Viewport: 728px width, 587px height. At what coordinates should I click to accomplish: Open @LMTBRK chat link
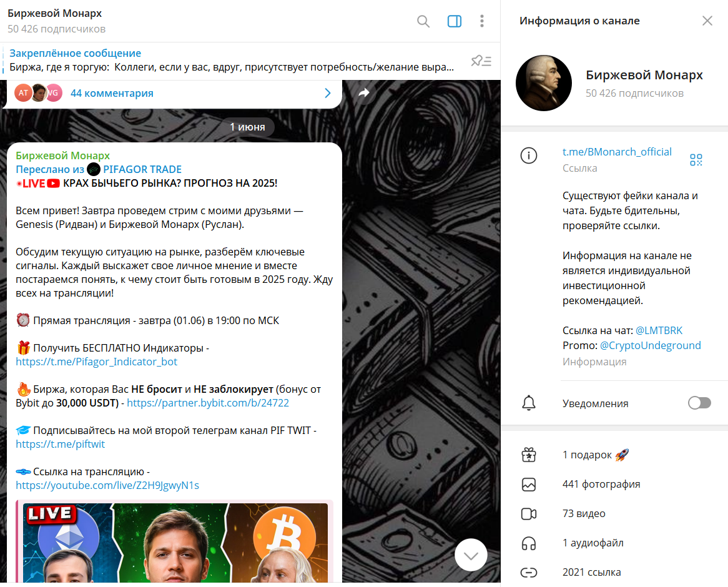(659, 330)
